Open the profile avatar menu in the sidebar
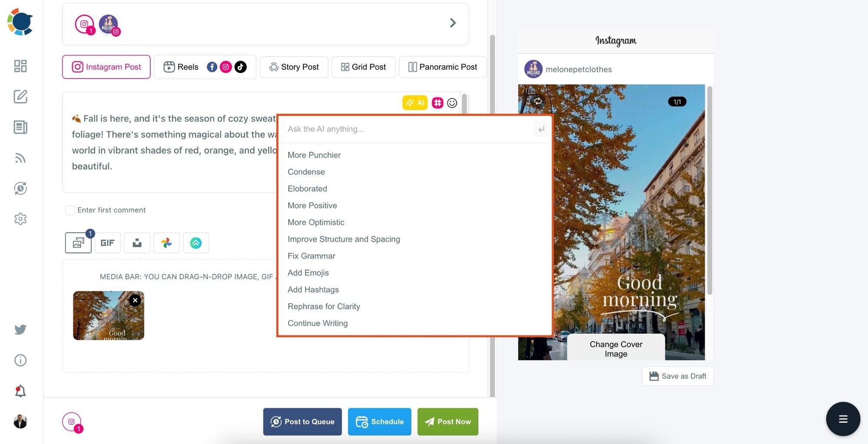 [x=20, y=421]
